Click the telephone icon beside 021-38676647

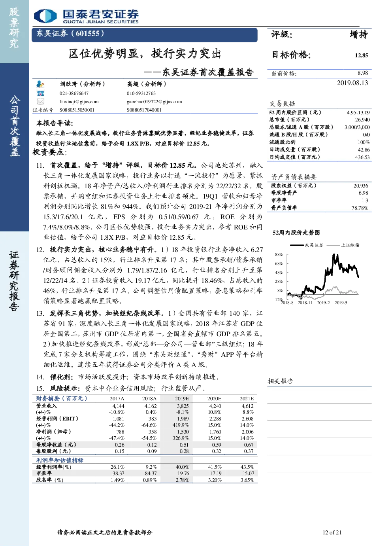point(40,93)
